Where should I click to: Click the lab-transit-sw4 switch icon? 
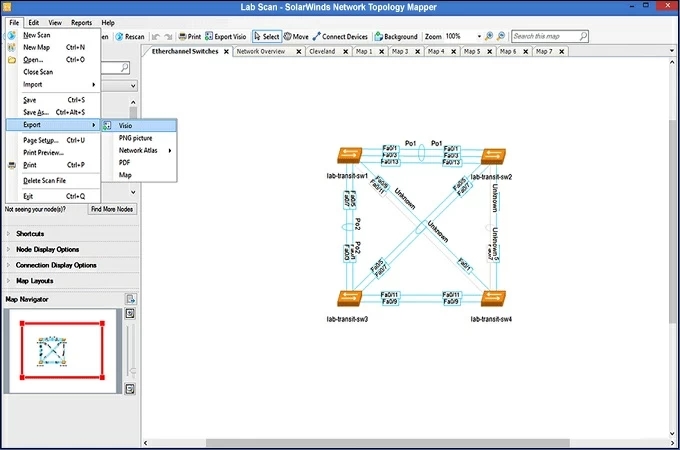(x=493, y=298)
